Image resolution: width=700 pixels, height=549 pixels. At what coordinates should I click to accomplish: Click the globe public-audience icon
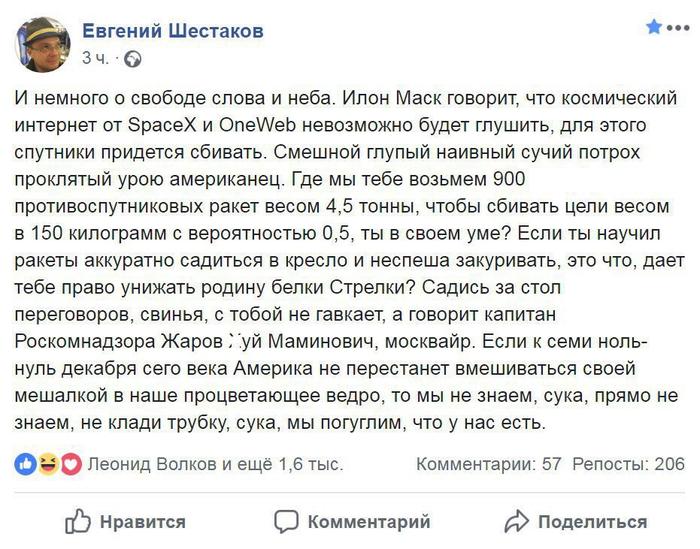[x=132, y=59]
